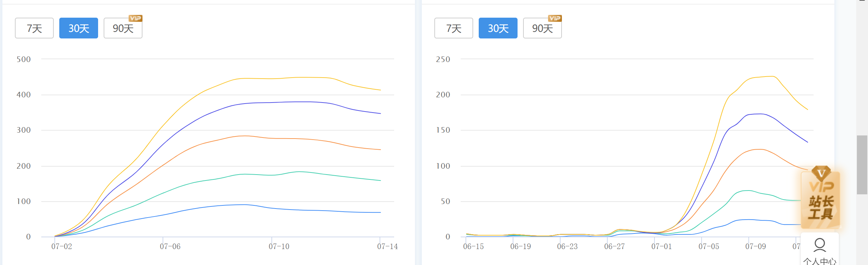This screenshot has height=265, width=868.
Task: Click the orange line in the right chart
Action: coord(759,149)
